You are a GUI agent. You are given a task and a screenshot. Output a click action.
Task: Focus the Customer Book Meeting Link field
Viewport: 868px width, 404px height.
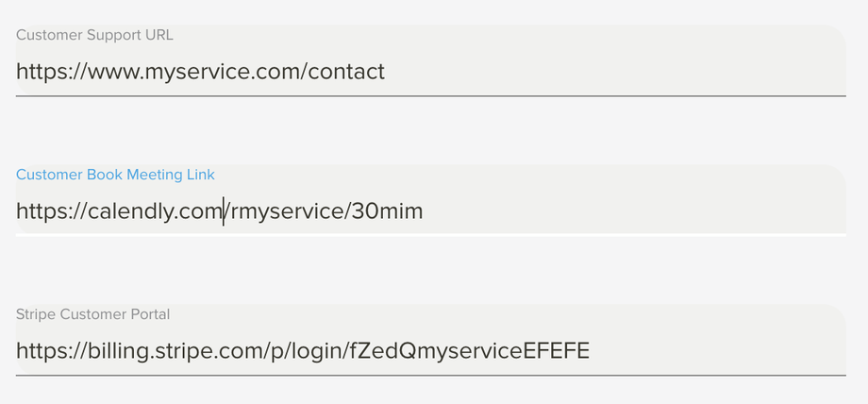pyautogui.click(x=430, y=211)
